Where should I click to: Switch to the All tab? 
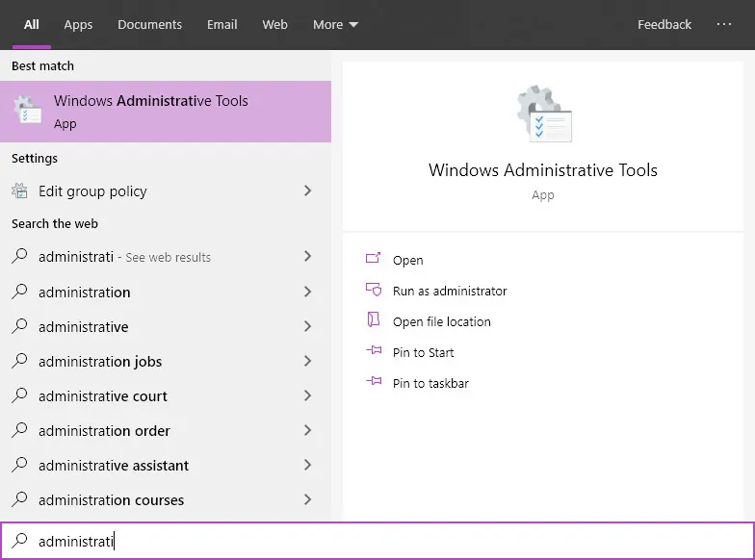(31, 25)
